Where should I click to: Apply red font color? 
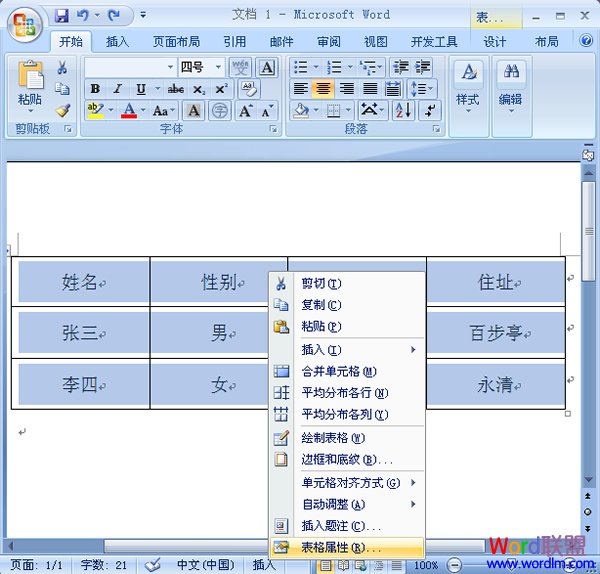pyautogui.click(x=129, y=111)
